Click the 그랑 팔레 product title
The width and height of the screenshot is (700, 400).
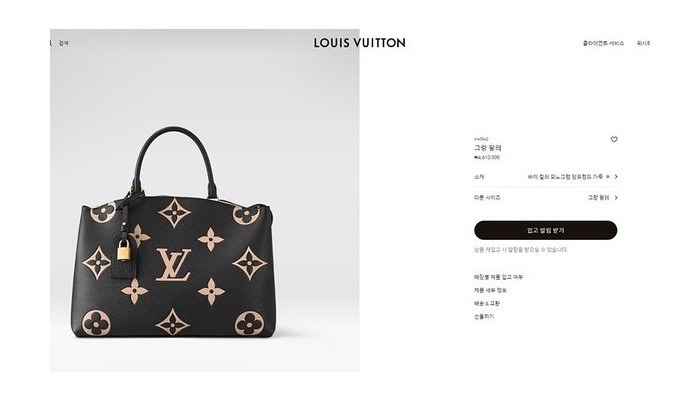[x=488, y=148]
